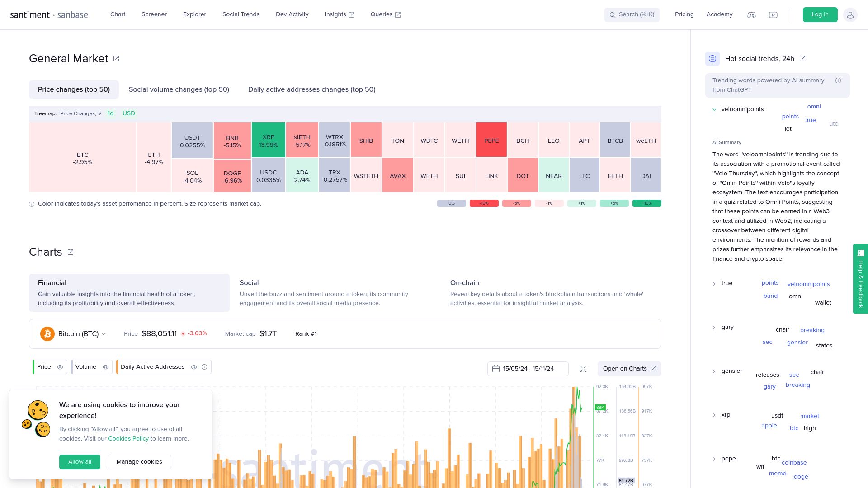
Task: Click the Hot social trends chat bubble icon
Action: tap(712, 59)
